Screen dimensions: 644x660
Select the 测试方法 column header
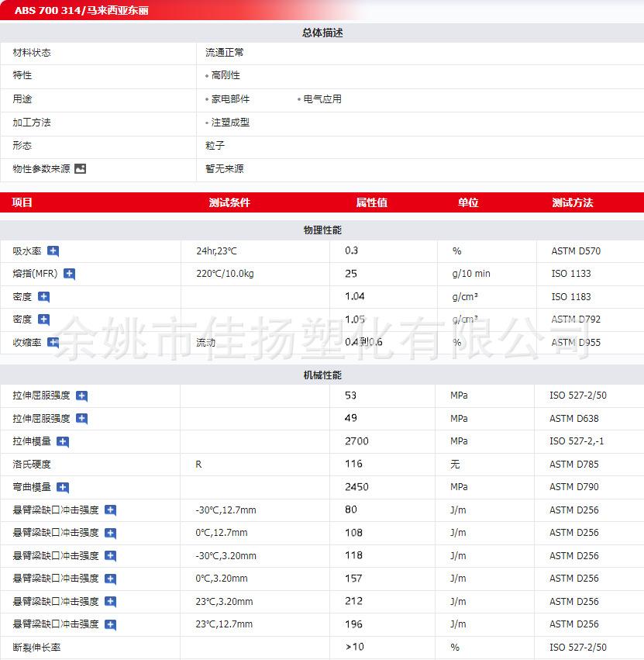[572, 203]
